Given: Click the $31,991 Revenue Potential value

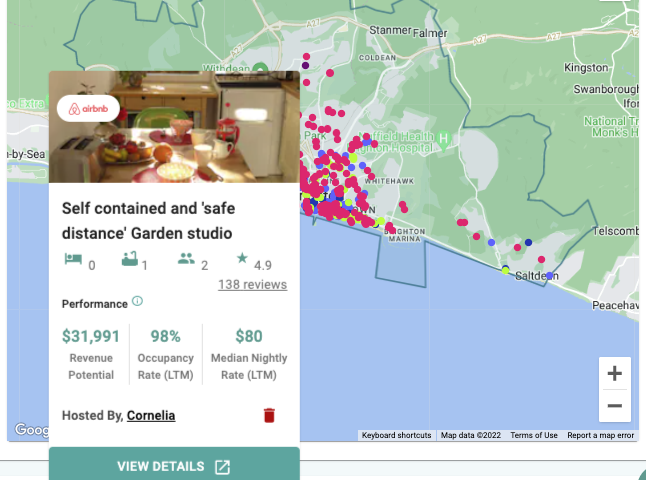Looking at the screenshot, I should 91,336.
